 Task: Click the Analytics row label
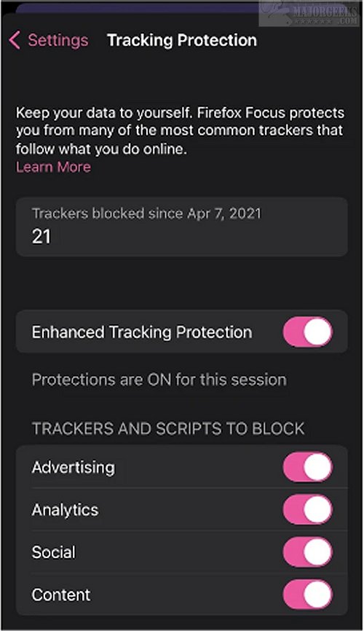66,510
